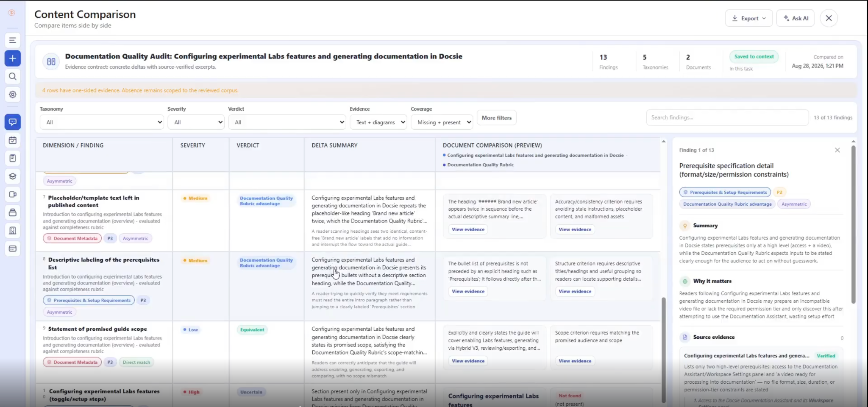Viewport: 868px width, 407px height.
Task: Click the app logo at the sidebar top
Action: pyautogui.click(x=12, y=13)
